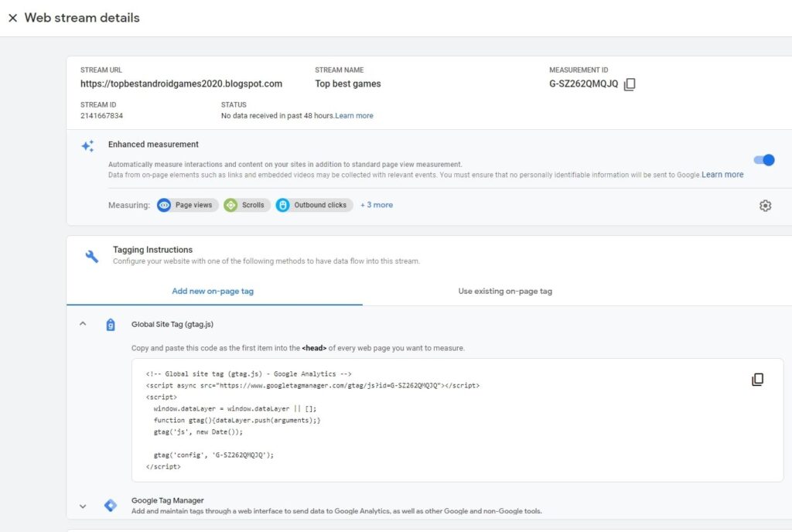
Task: Copy the Measurement ID G-SZ262QMQJQ
Action: point(630,84)
